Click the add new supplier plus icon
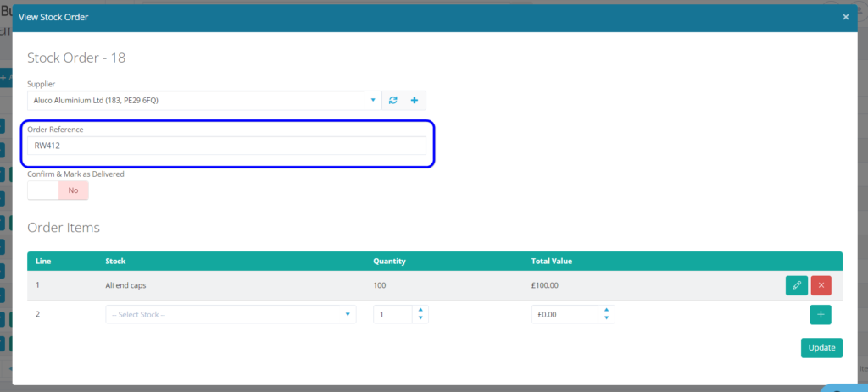This screenshot has height=392, width=868. 415,101
